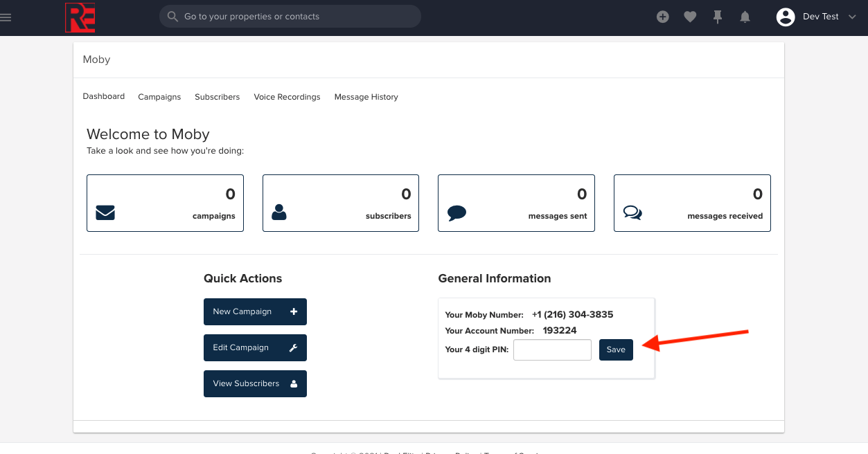868x454 pixels.
Task: Click the account number 193224
Action: (x=560, y=330)
